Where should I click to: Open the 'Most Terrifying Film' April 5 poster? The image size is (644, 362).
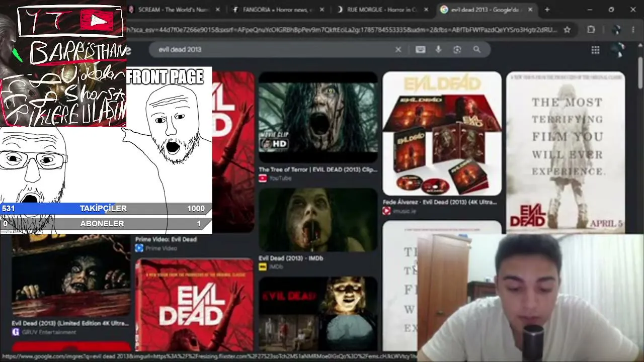coord(566,152)
